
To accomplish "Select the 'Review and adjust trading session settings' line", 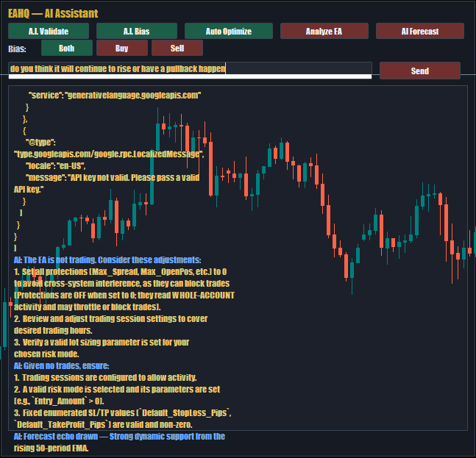I will coord(110,318).
